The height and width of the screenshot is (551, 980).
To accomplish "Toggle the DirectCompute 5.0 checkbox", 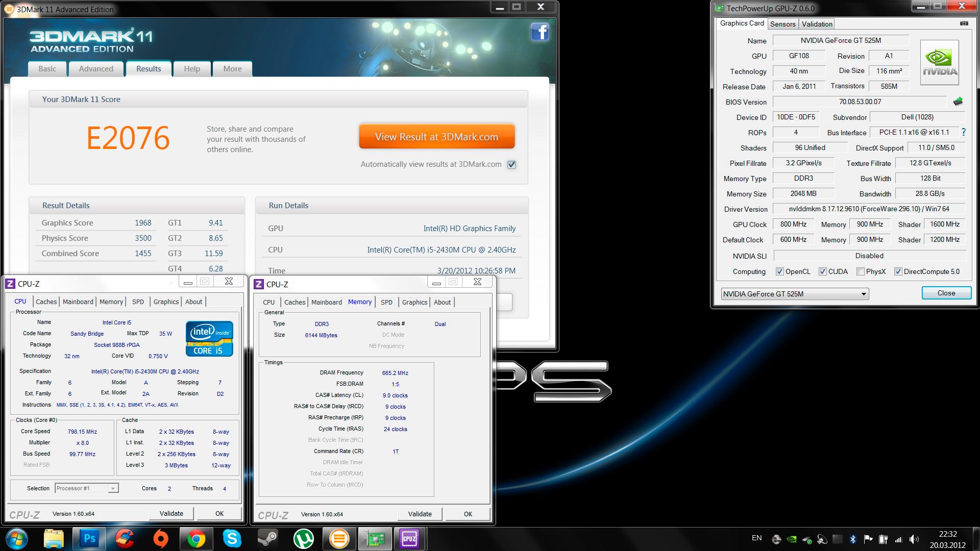I will 898,271.
